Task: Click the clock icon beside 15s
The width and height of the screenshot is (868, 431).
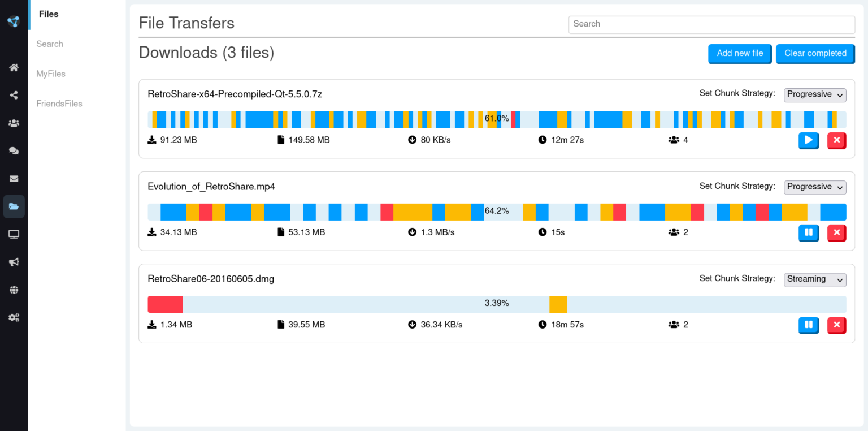Action: (x=542, y=232)
